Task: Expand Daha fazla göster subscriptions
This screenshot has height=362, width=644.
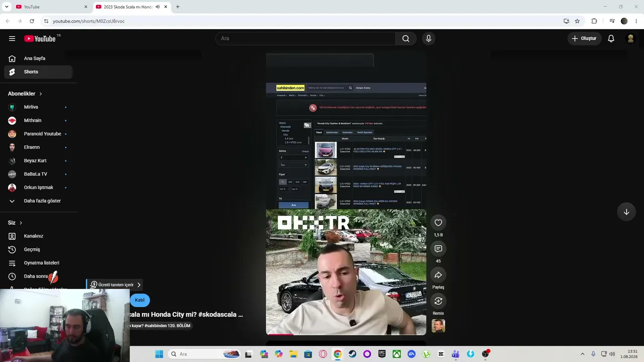Action: (x=38, y=201)
